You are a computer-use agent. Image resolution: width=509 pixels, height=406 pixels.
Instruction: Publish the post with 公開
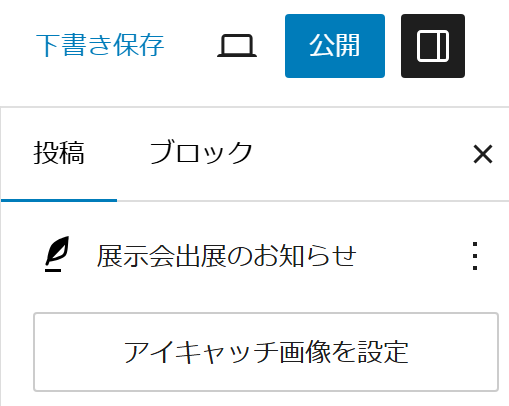point(335,46)
